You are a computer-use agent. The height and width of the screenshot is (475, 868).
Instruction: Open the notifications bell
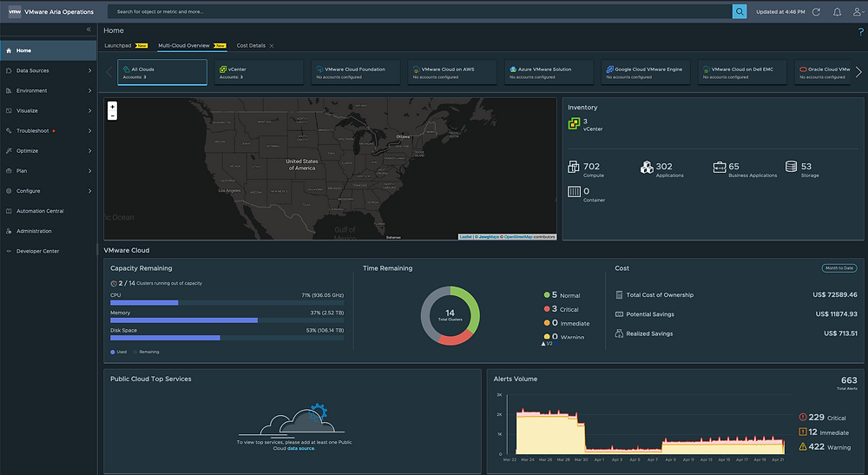pos(837,11)
